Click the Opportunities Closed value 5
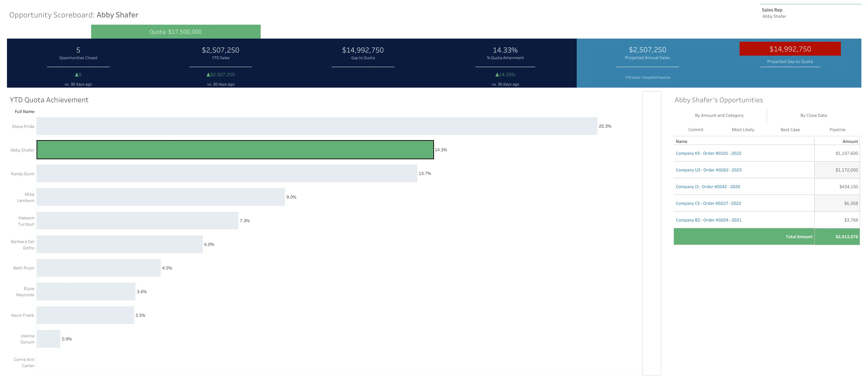The height and width of the screenshot is (379, 868). [x=78, y=50]
